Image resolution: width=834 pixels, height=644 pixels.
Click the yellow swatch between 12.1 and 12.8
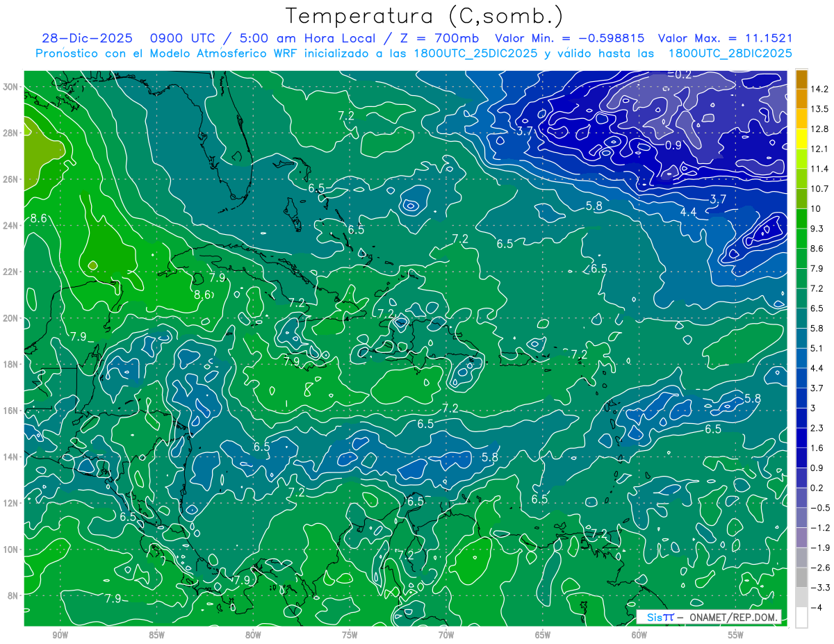click(801, 139)
